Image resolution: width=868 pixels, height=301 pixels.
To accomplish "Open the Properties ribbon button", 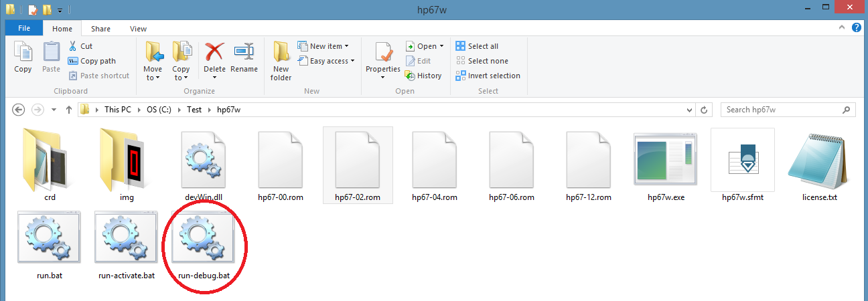I will (383, 59).
